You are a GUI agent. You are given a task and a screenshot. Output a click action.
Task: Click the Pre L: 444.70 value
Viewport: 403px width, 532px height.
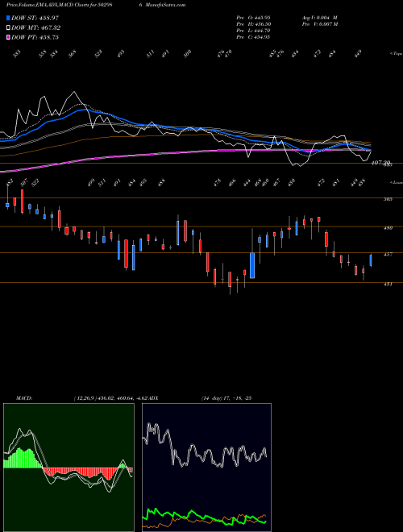pyautogui.click(x=253, y=31)
